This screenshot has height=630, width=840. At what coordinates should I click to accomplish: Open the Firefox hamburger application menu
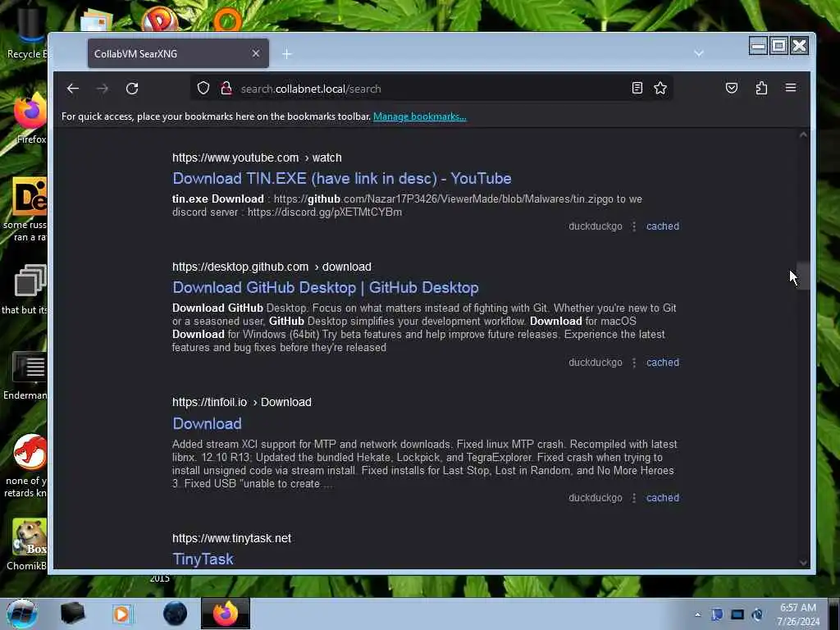tap(791, 88)
